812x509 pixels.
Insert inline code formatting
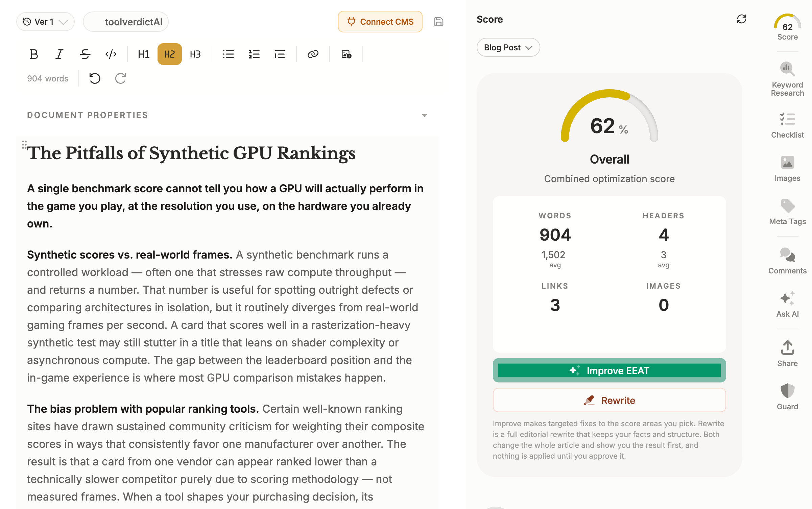[x=111, y=54]
